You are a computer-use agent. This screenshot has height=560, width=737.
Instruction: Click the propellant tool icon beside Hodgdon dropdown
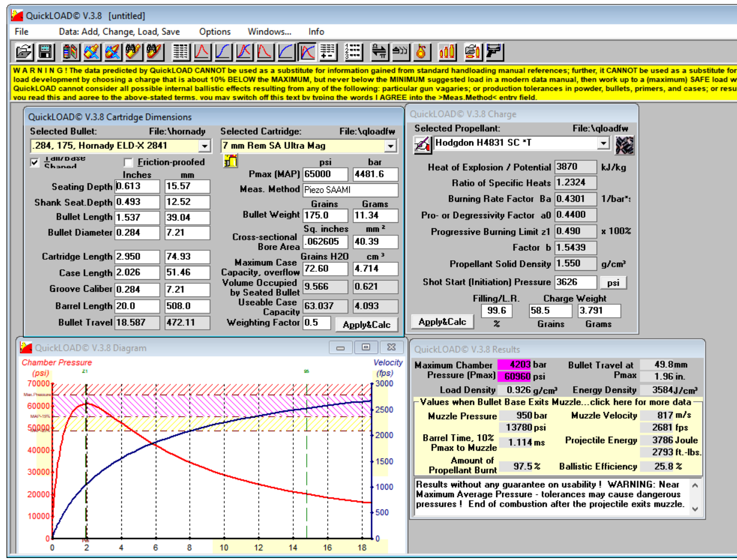coord(422,145)
